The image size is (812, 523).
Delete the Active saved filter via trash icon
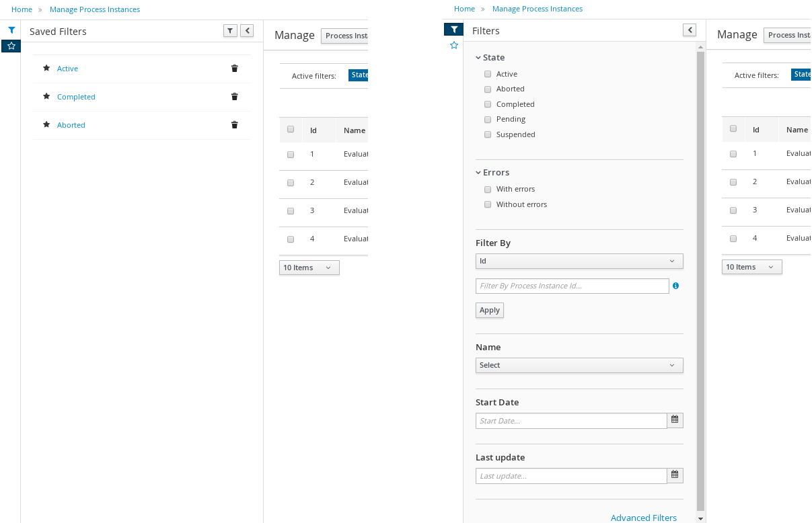(234, 69)
